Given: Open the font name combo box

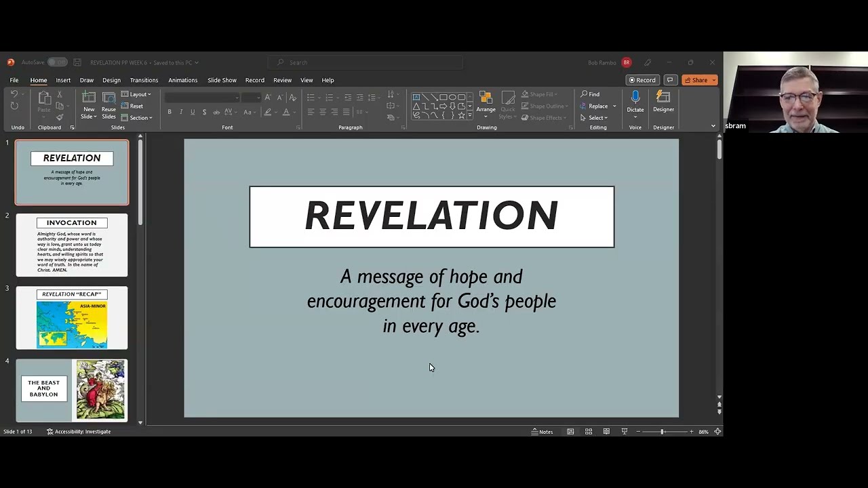Looking at the screenshot, I should 201,98.
